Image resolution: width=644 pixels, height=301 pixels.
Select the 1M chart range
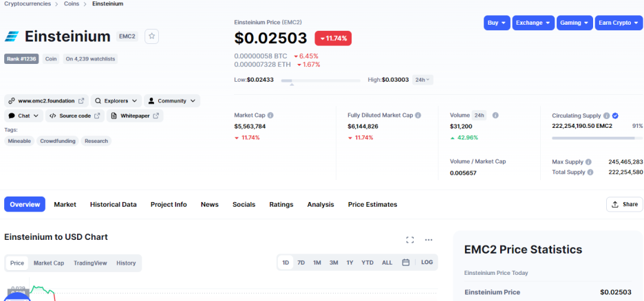click(317, 263)
